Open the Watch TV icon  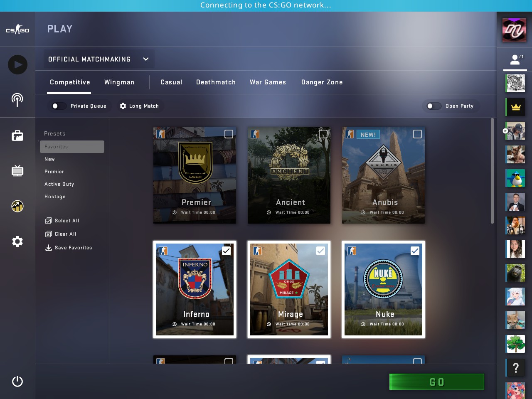[x=17, y=171]
